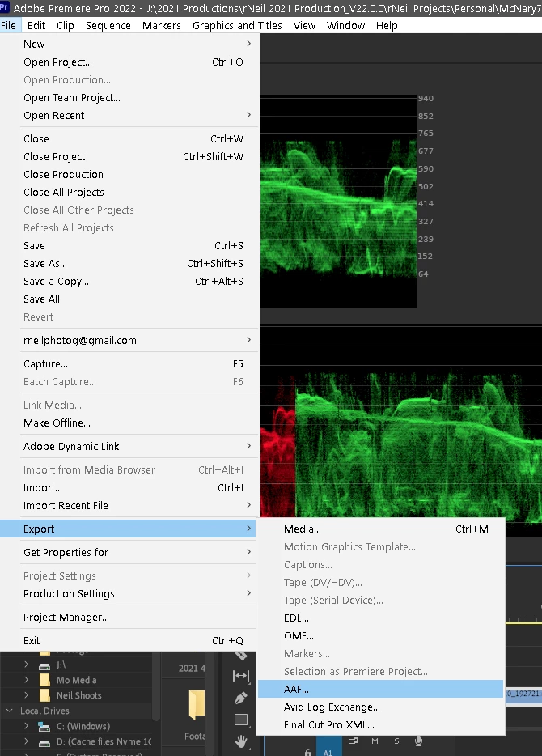Image resolution: width=542 pixels, height=756 pixels.
Task: Select the Slip tool icon
Action: (x=241, y=676)
